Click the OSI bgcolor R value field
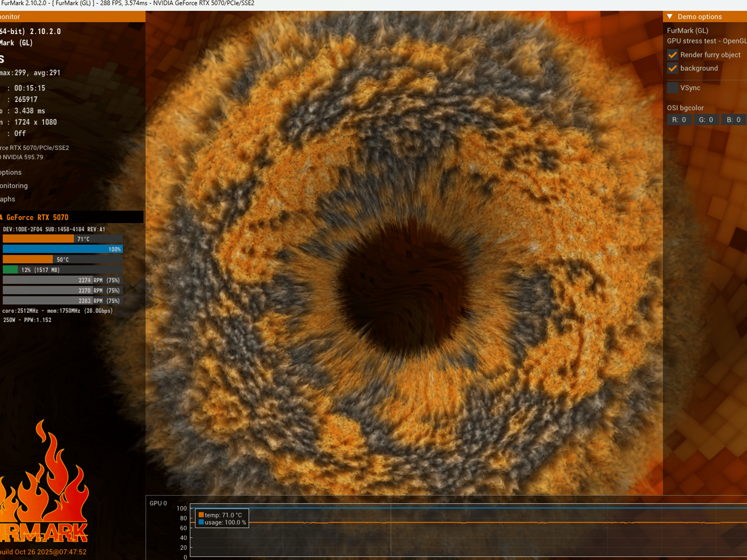 click(x=679, y=120)
